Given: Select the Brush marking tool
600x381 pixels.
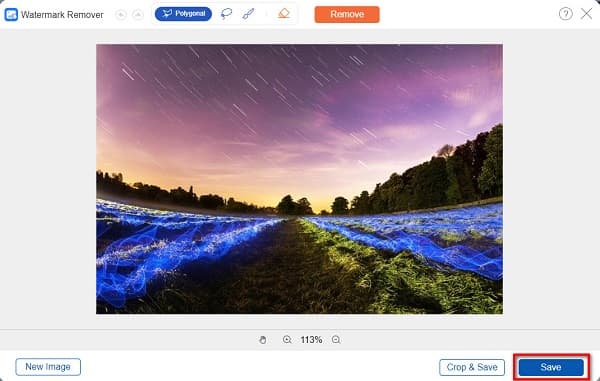Looking at the screenshot, I should [248, 14].
